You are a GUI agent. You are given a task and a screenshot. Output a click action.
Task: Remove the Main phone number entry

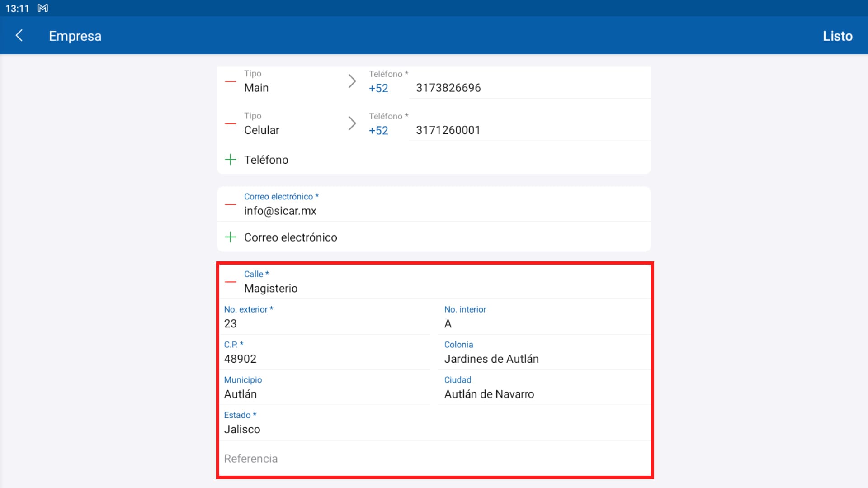click(231, 81)
